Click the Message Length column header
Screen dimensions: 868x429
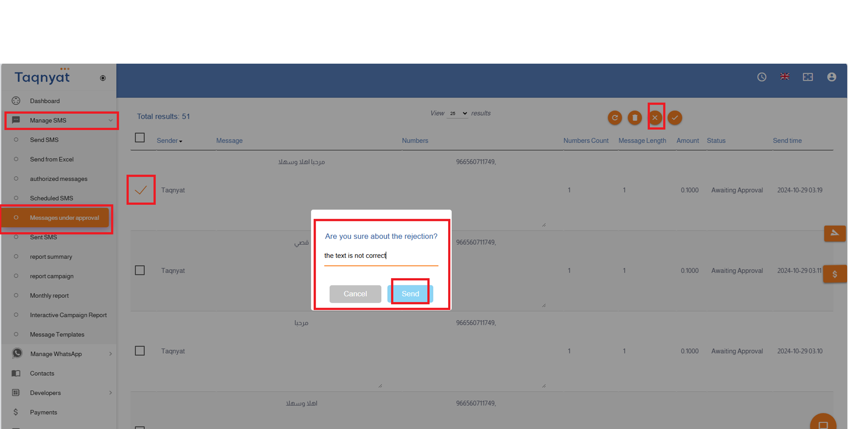click(x=642, y=141)
